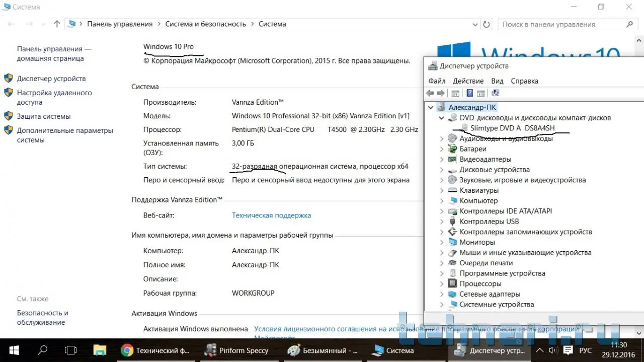This screenshot has width=644, height=362.
Task: Click the shield icon beside Настройка удаленного доступа
Action: pos(8,93)
